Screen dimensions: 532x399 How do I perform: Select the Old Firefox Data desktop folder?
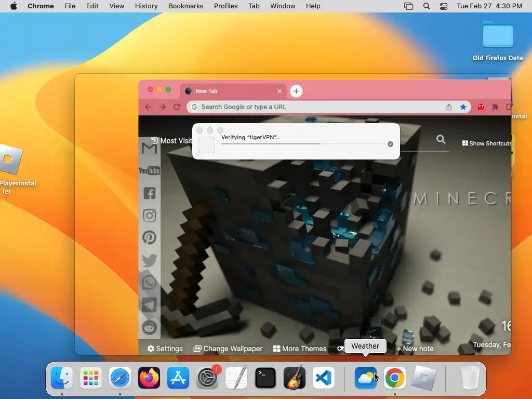[x=498, y=41]
